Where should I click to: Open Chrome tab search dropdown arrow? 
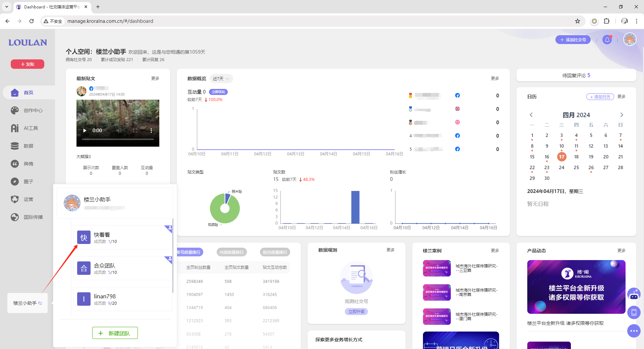click(6, 7)
